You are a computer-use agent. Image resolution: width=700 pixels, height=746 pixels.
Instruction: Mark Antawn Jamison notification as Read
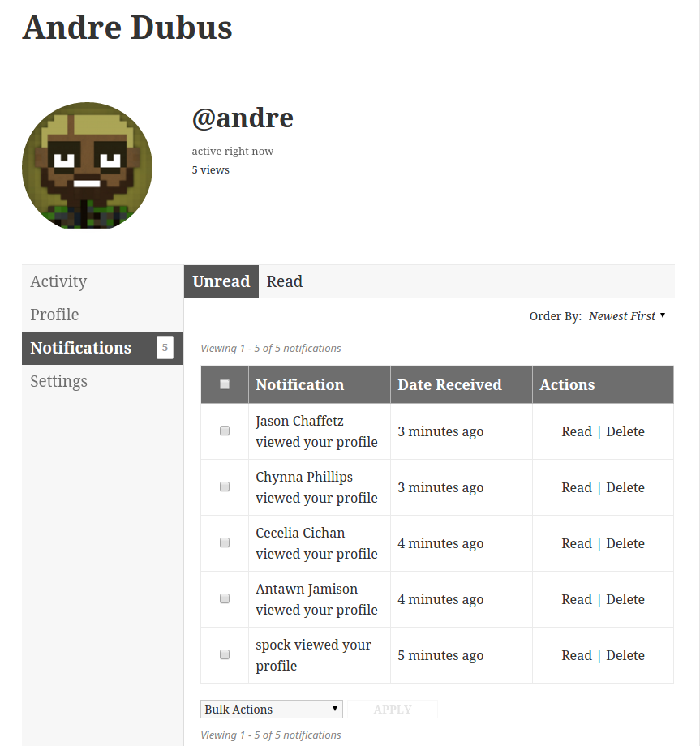[x=577, y=599]
